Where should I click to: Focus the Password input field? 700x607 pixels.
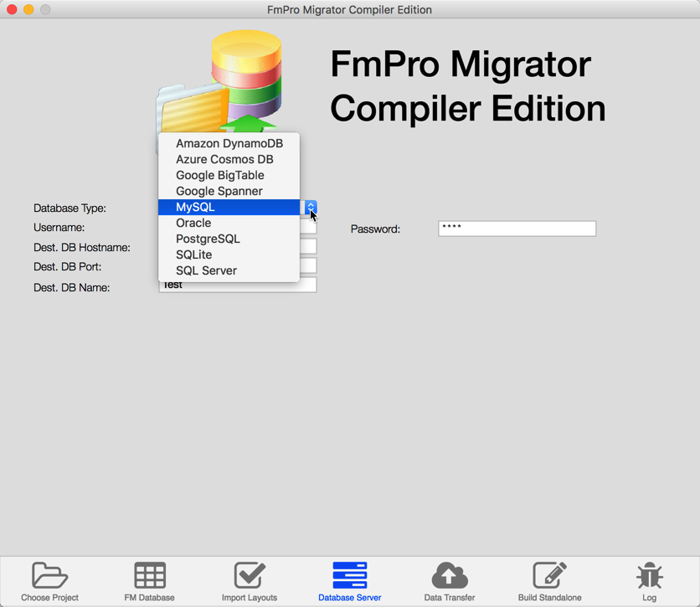[x=517, y=229]
